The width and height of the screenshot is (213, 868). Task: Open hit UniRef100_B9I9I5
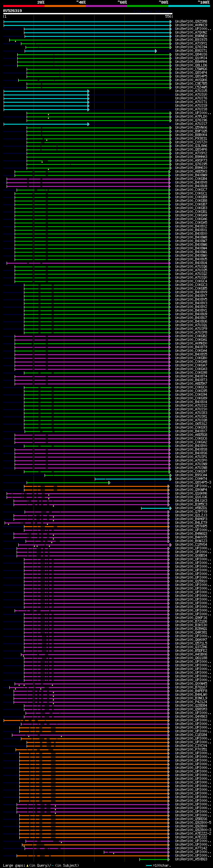pyautogui.click(x=191, y=40)
